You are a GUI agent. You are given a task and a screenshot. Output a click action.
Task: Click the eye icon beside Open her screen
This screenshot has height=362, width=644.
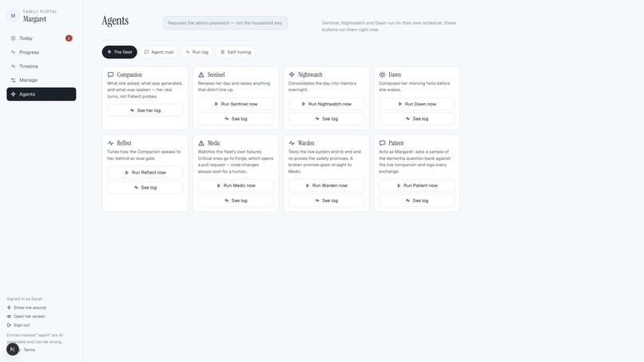coord(9,316)
